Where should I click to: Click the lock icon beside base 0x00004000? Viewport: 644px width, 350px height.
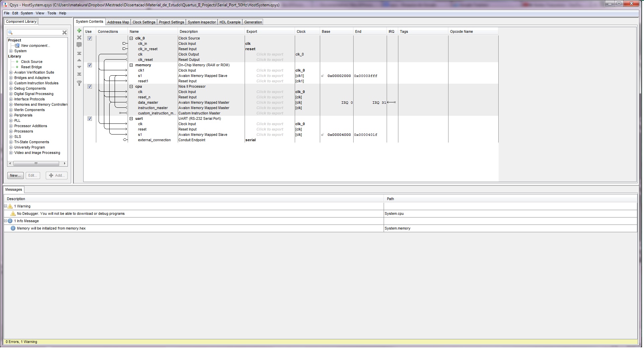click(323, 135)
